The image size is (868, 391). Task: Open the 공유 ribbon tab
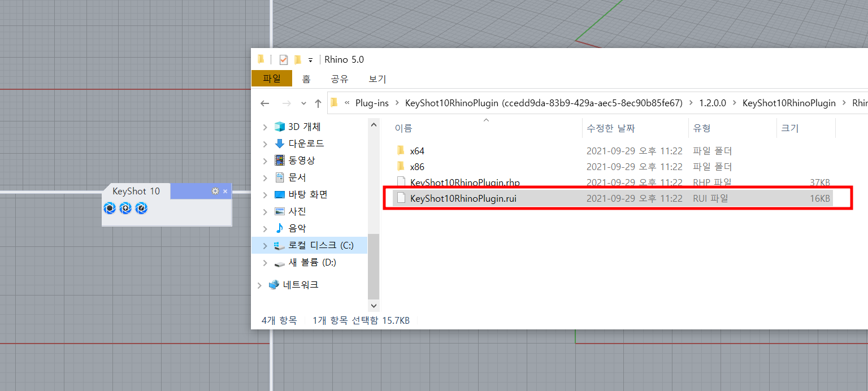click(340, 79)
